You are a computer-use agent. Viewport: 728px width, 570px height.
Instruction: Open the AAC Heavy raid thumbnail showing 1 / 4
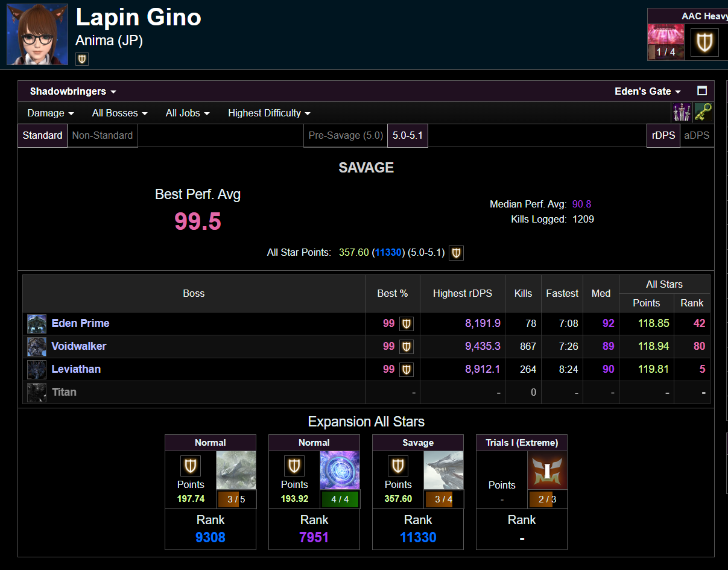[x=666, y=42]
